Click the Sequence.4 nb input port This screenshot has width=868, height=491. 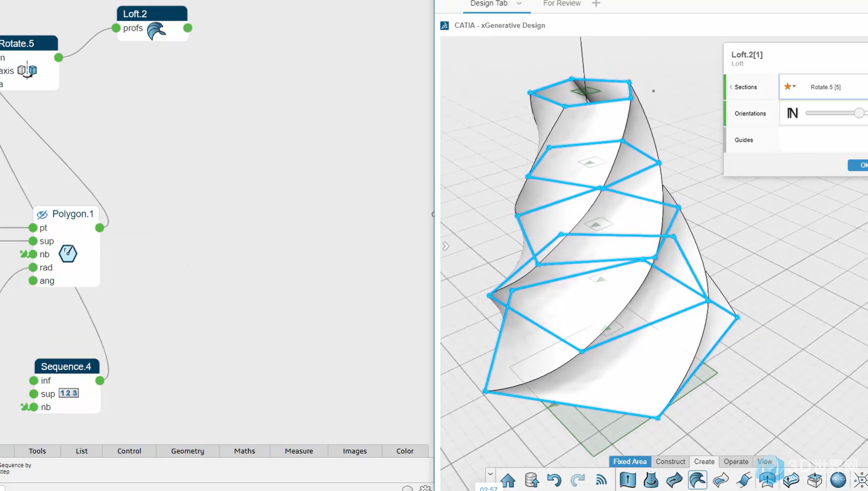point(34,407)
